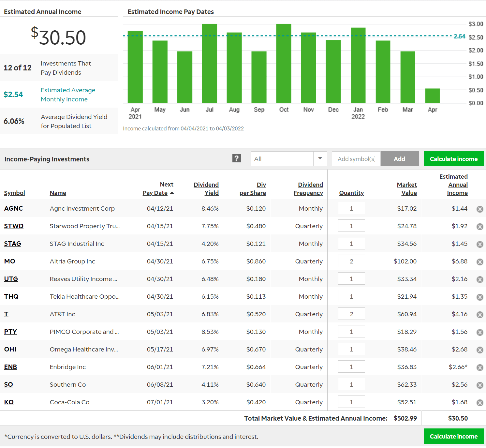The width and height of the screenshot is (486, 448).
Task: Open the MO symbol link
Action: click(x=9, y=261)
